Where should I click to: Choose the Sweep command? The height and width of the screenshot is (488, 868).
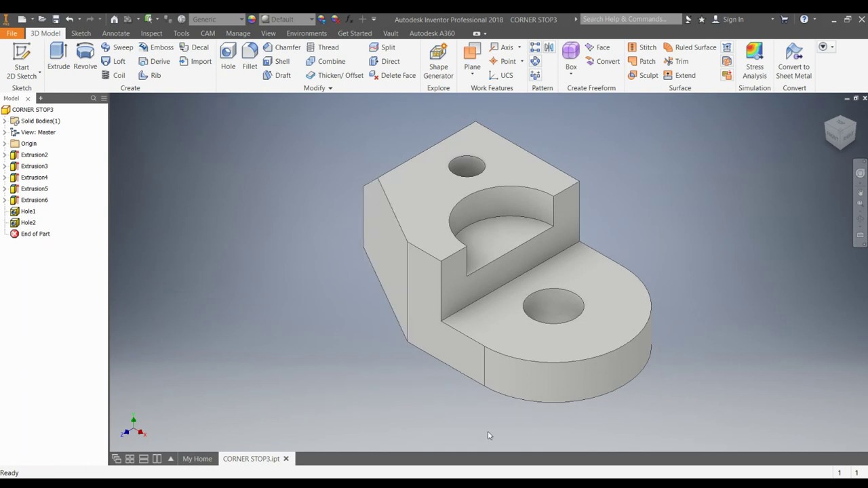click(117, 47)
